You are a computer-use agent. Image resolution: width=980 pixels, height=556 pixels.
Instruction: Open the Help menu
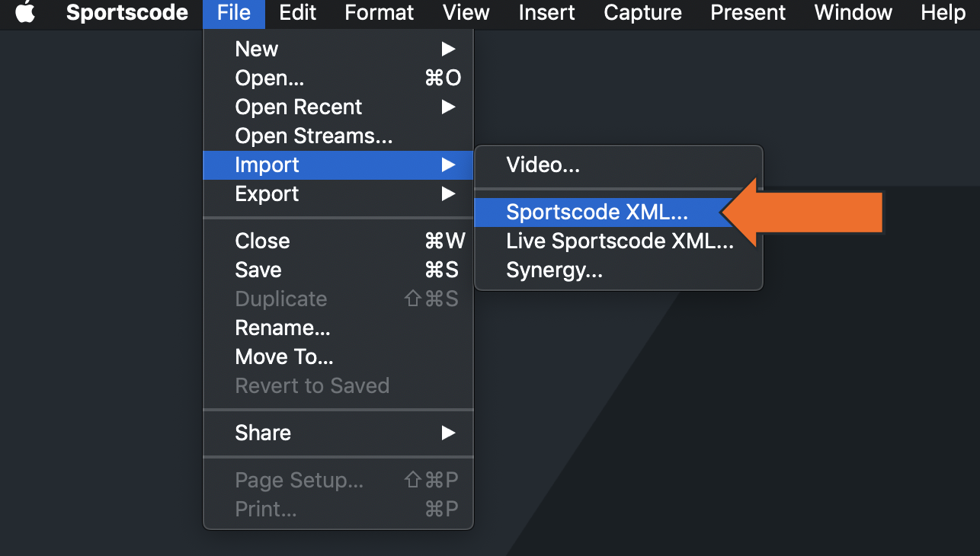click(x=943, y=12)
